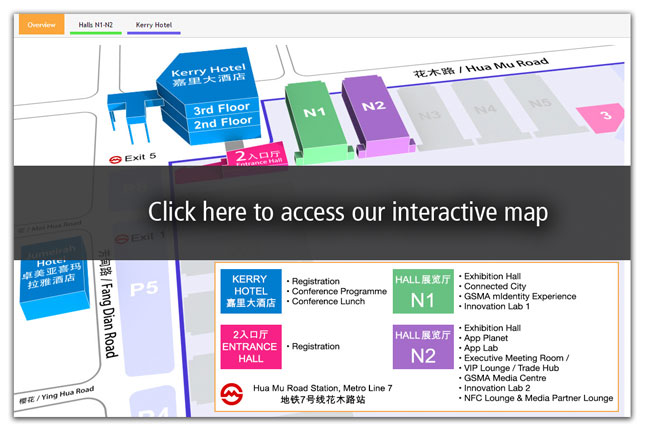Click the pink Entrance Hall 2 building
This screenshot has width=650, height=437.
(x=257, y=155)
